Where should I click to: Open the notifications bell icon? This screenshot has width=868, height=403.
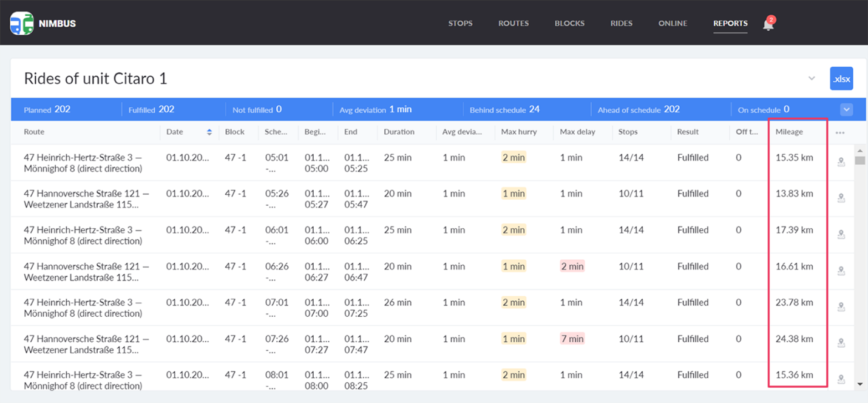coord(768,24)
